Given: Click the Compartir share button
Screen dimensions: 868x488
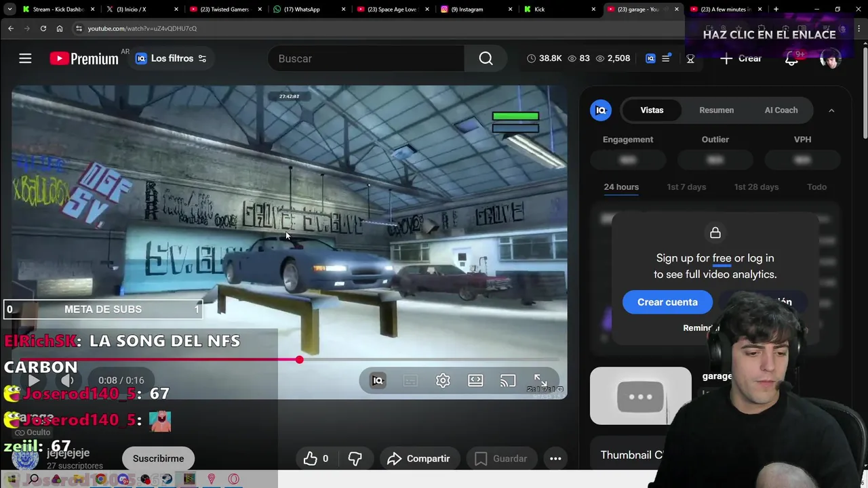Looking at the screenshot, I should [420, 459].
